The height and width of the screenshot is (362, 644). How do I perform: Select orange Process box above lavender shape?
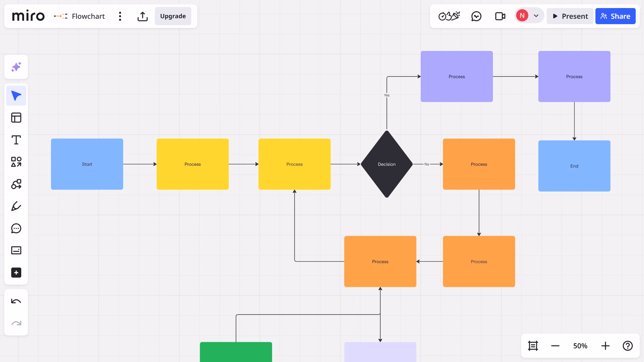point(380,261)
